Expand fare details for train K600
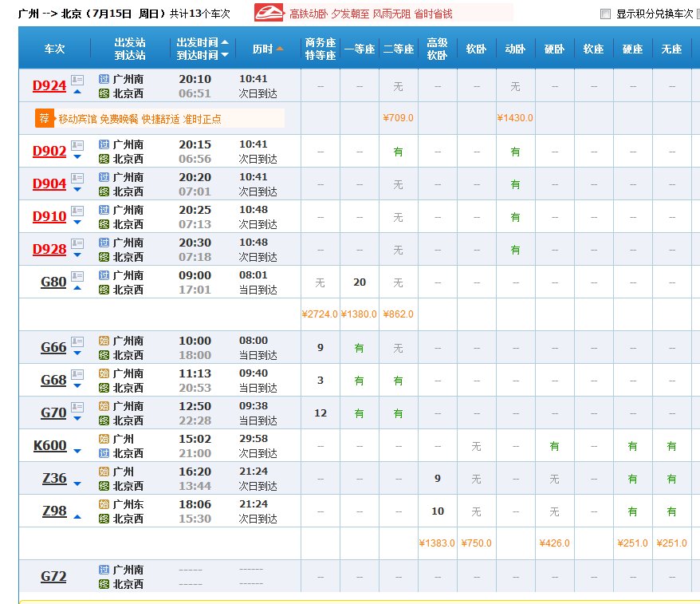 77,452
